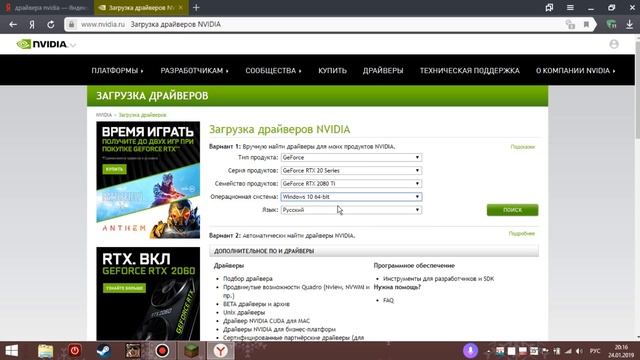Open Драйвер NVIDIA CUDA для MAC link
640x360 pixels.
click(x=266, y=321)
